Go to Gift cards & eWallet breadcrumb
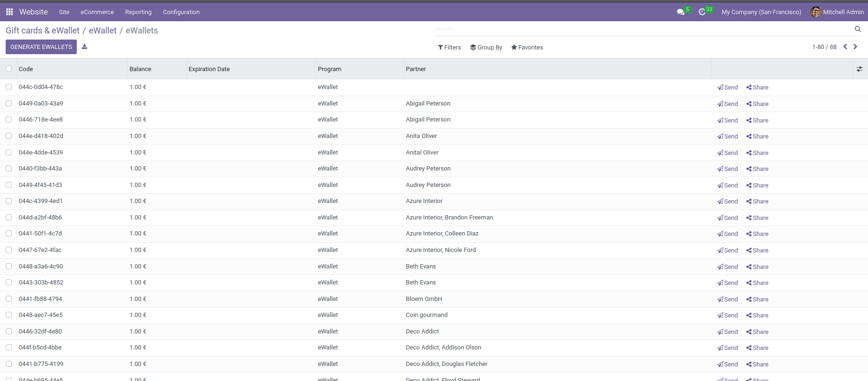The width and height of the screenshot is (868, 381). pyautogui.click(x=42, y=31)
